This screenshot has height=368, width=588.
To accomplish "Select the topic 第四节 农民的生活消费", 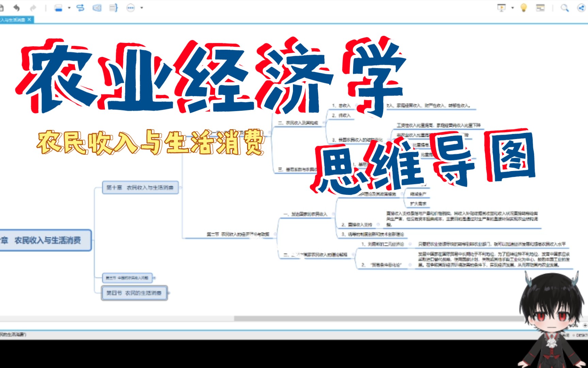I will pos(134,293).
